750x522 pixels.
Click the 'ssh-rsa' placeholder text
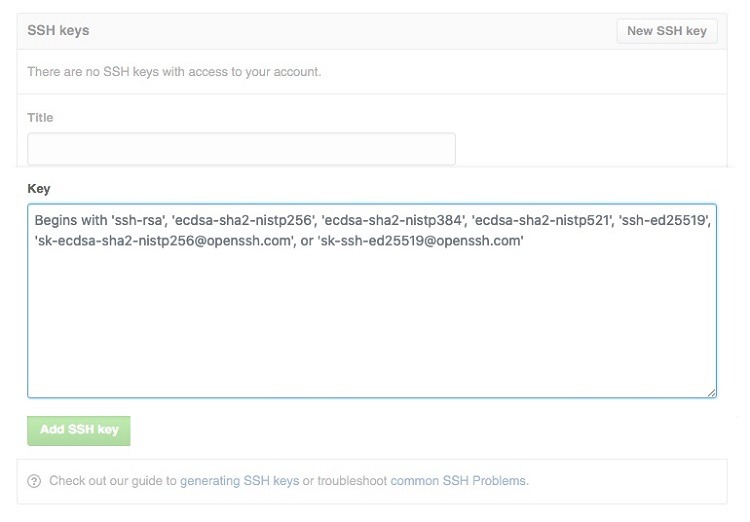[x=137, y=220]
